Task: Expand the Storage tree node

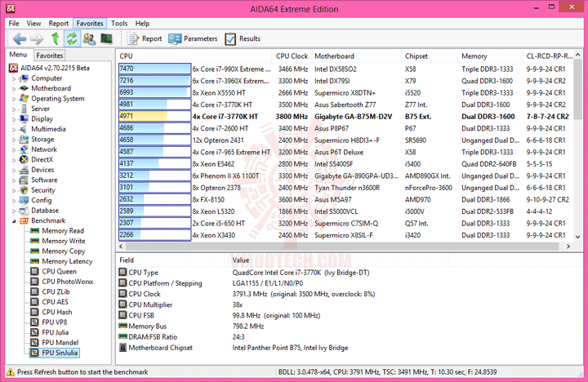Action: (x=14, y=140)
